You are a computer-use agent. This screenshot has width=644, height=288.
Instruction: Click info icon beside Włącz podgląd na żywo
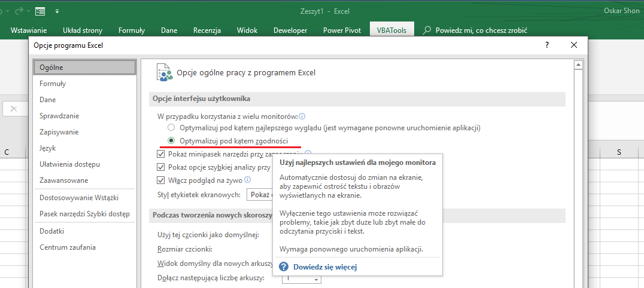point(248,180)
